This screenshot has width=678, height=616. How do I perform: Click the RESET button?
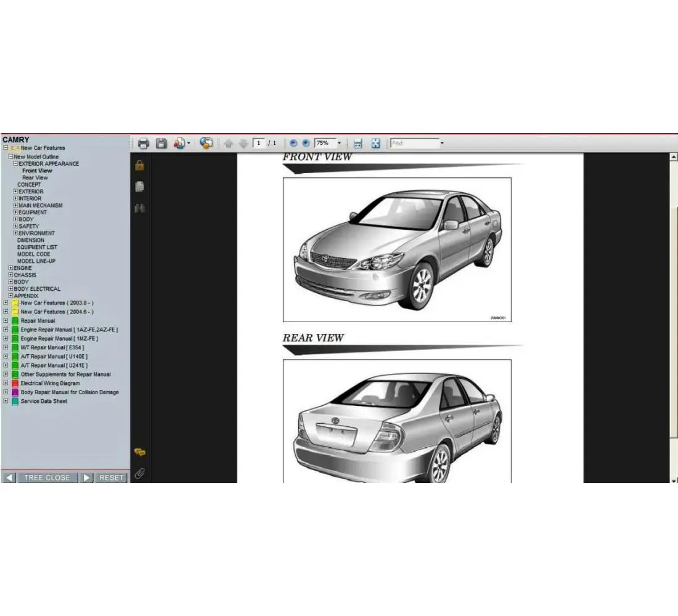(111, 477)
